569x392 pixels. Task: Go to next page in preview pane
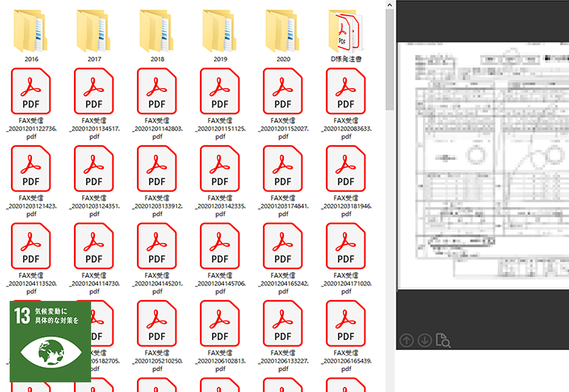425,340
